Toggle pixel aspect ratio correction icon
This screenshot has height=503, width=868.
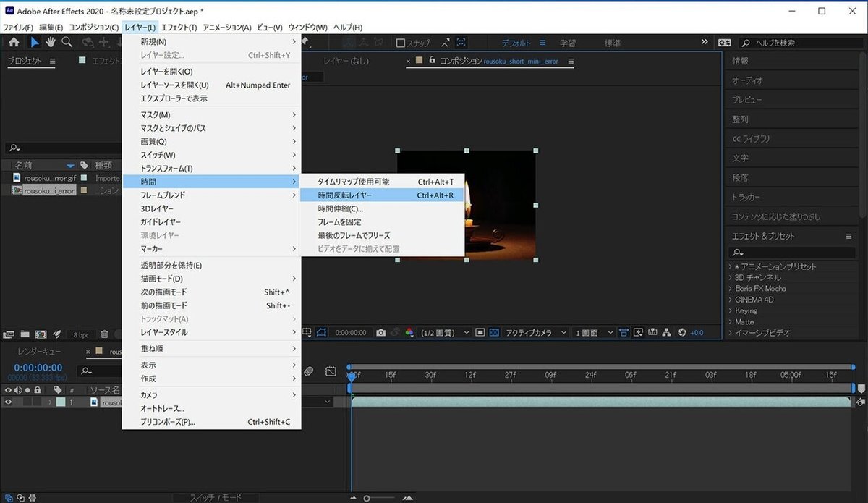tap(624, 332)
